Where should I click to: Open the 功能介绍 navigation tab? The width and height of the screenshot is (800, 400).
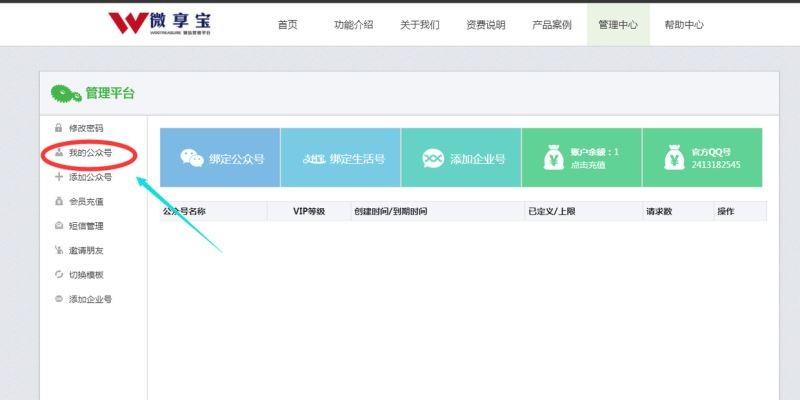pos(354,24)
